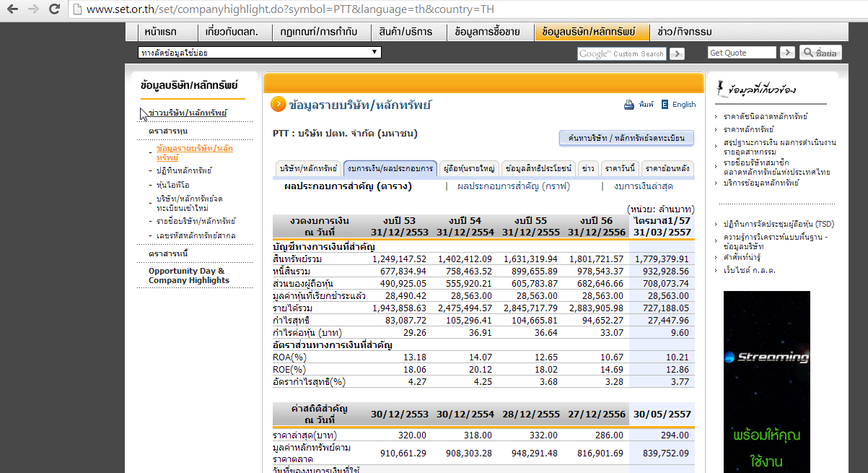The image size is (868, 473).
Task: Click the browser back arrow
Action: click(x=12, y=10)
